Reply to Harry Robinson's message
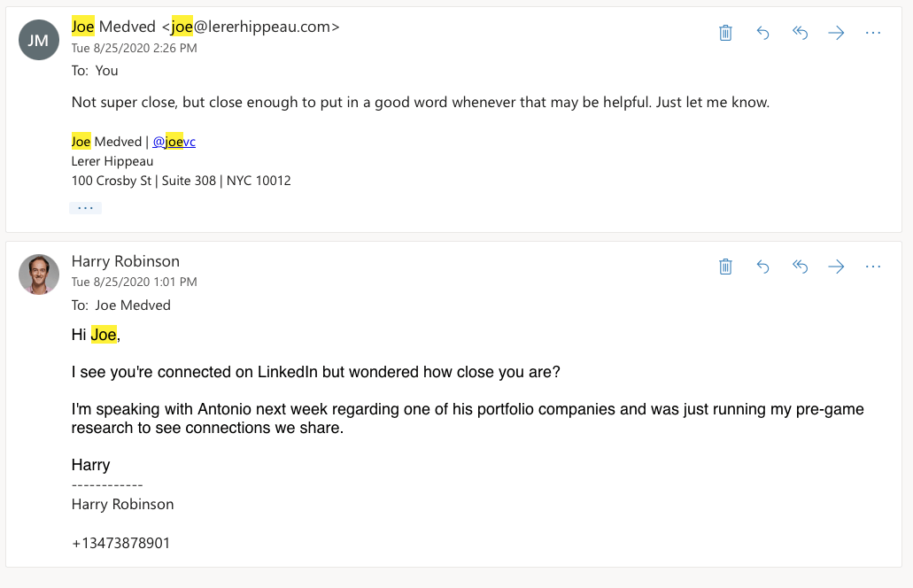This screenshot has width=913, height=588. click(x=762, y=267)
